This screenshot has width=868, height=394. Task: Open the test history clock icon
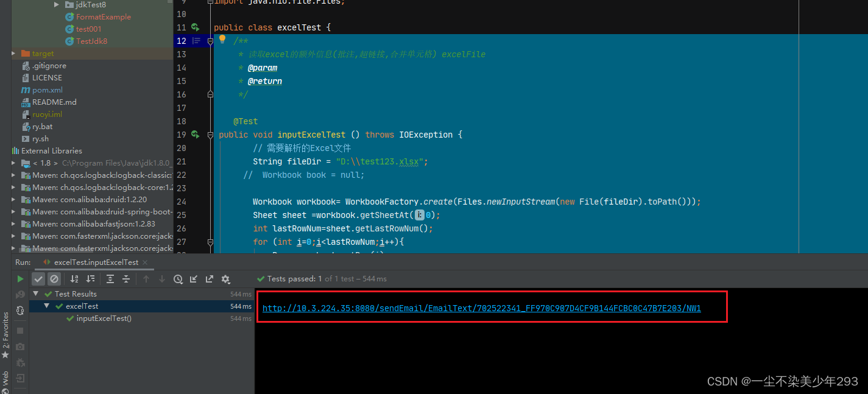178,278
